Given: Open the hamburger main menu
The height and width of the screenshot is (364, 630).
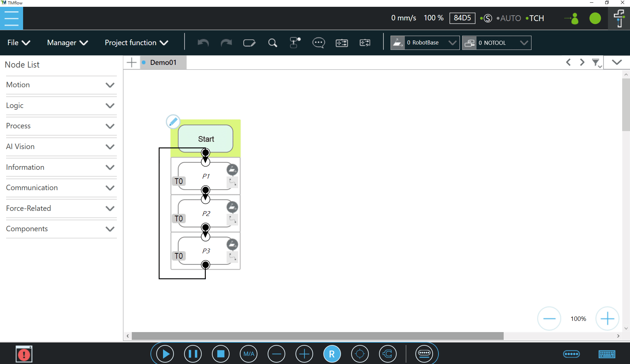Looking at the screenshot, I should 12,18.
